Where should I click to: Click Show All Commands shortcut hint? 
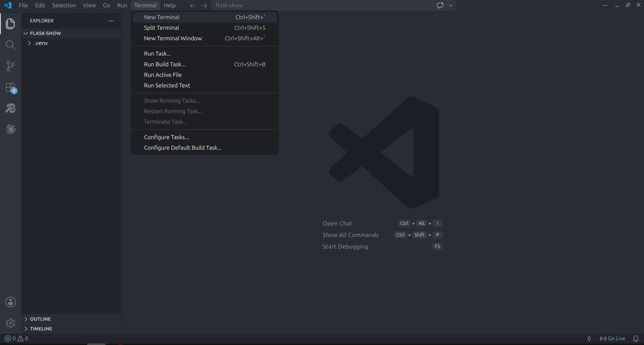coord(382,235)
